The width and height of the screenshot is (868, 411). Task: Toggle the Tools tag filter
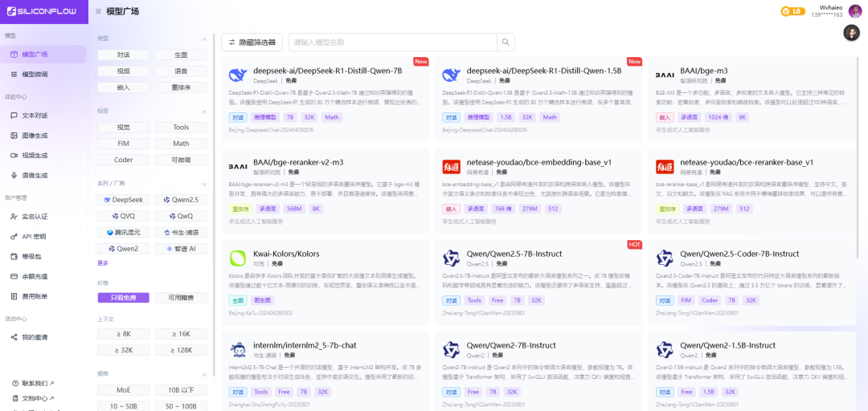click(181, 127)
